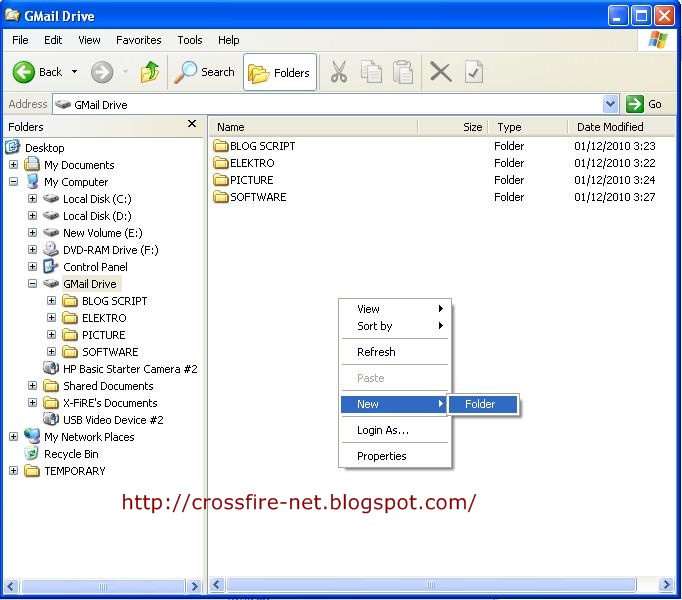Choose Login As... from context menu

point(395,430)
